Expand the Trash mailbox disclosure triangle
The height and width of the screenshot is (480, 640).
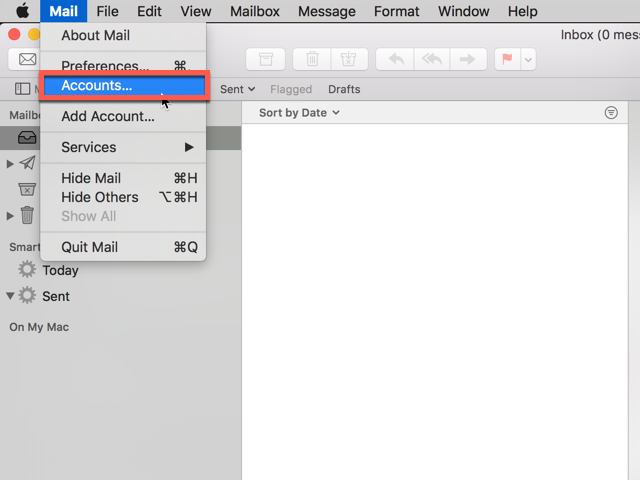coord(10,216)
